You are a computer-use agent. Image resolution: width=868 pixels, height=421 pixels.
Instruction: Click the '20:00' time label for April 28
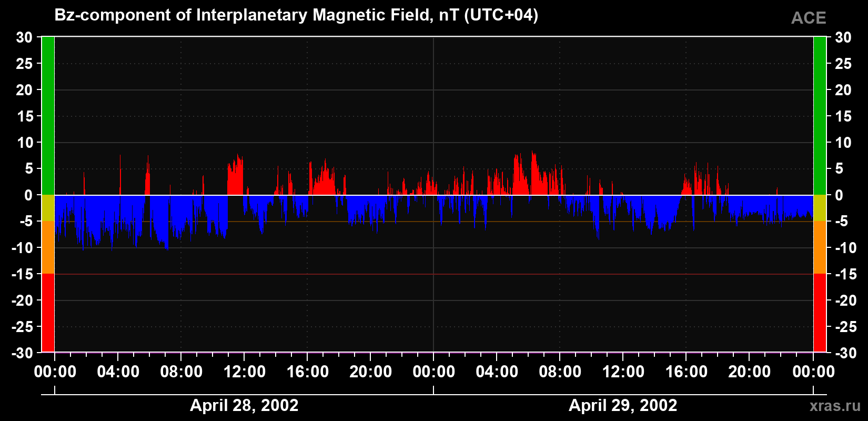371,372
